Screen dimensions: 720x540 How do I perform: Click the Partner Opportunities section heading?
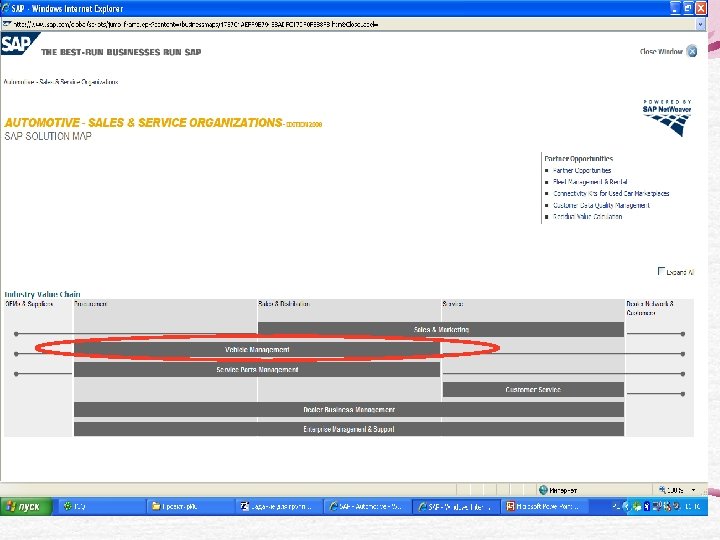[579, 158]
